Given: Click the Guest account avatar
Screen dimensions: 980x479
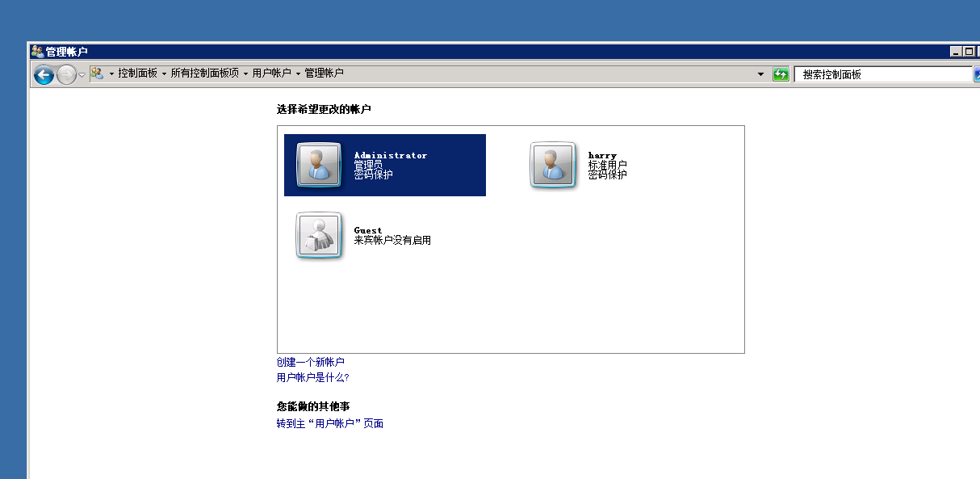Looking at the screenshot, I should [x=319, y=235].
